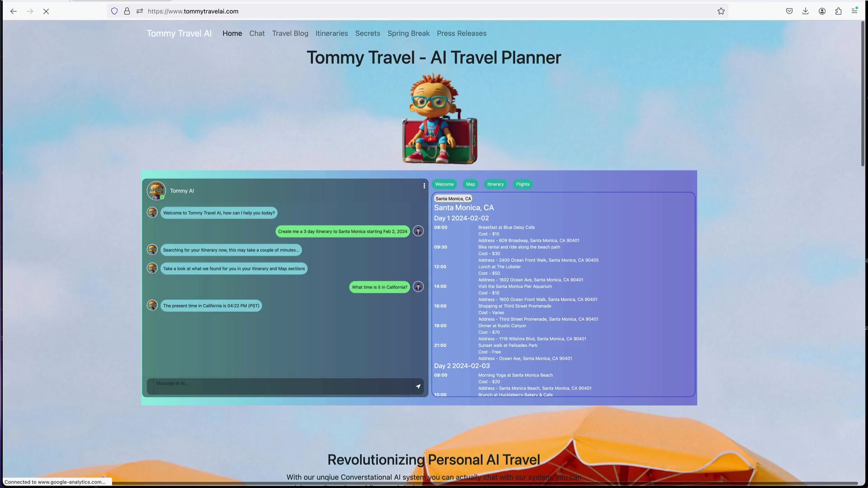The height and width of the screenshot is (488, 868).
Task: Click the padlock site security icon
Action: click(x=127, y=11)
